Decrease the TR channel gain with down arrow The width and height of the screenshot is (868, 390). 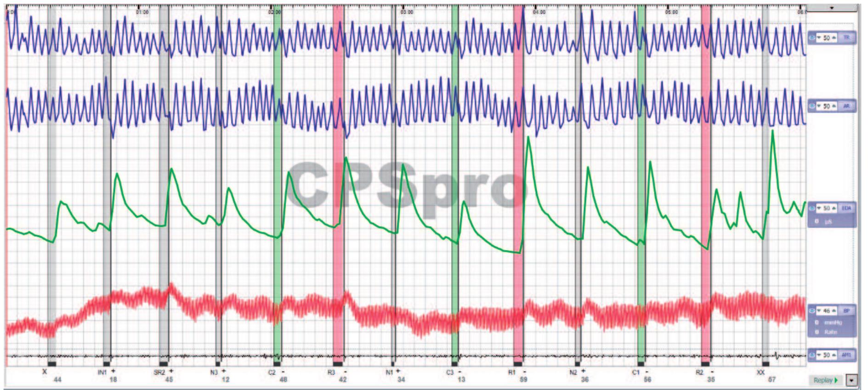(819, 38)
